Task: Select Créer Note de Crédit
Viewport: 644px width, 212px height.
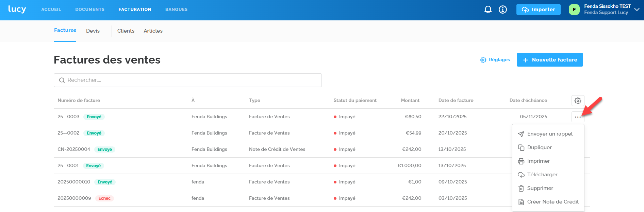Action: (x=552, y=202)
